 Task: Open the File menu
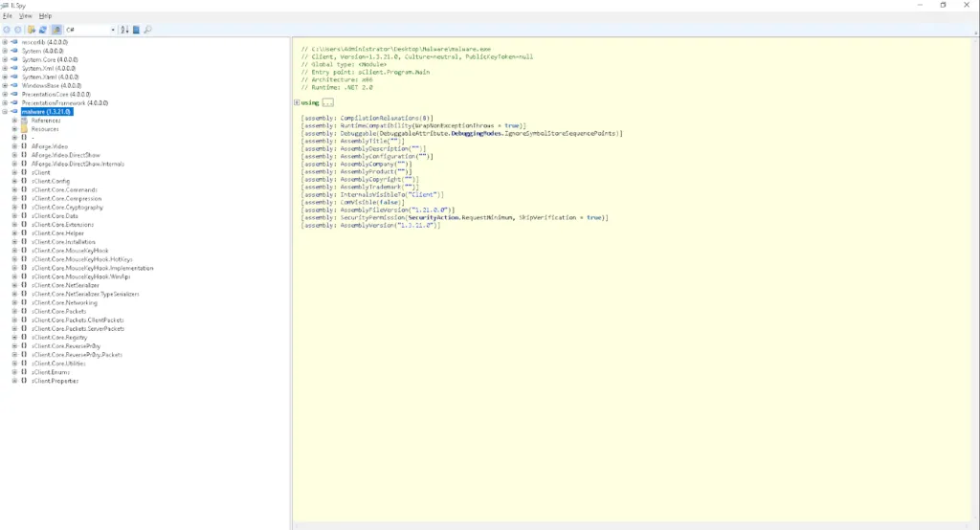(x=8, y=15)
